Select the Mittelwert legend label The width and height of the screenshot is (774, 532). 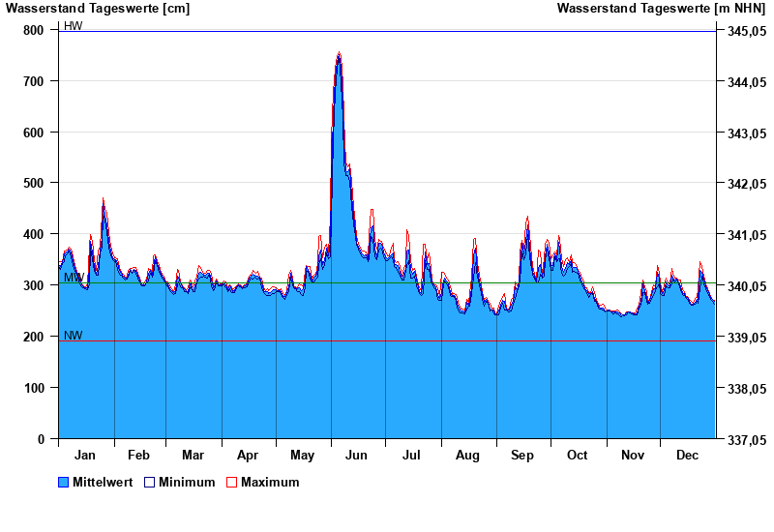pyautogui.click(x=104, y=482)
